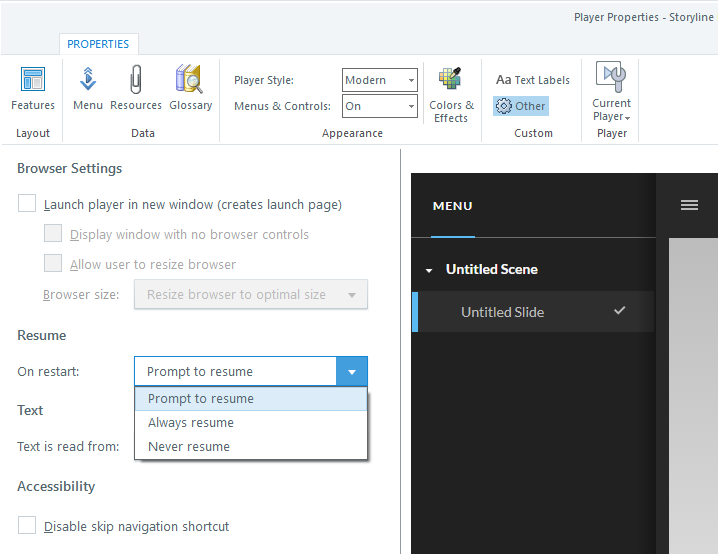The width and height of the screenshot is (718, 554).
Task: Click the Menu icon in ribbon
Action: click(88, 88)
